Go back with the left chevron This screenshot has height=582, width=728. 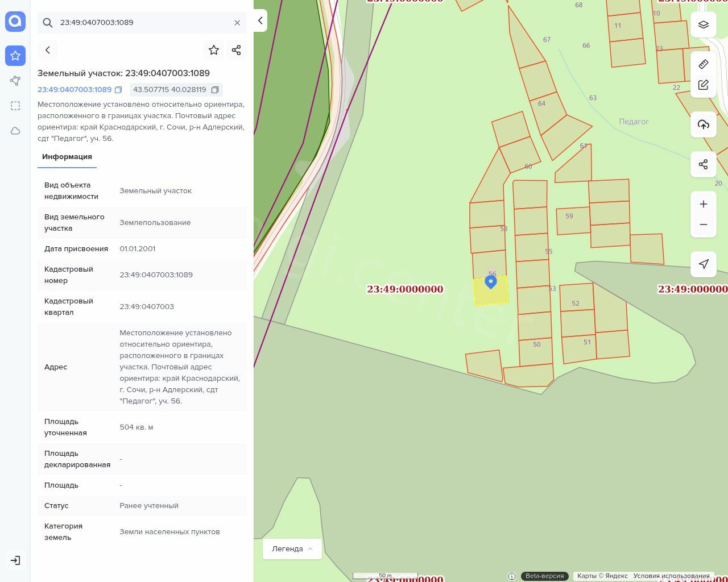pyautogui.click(x=48, y=50)
